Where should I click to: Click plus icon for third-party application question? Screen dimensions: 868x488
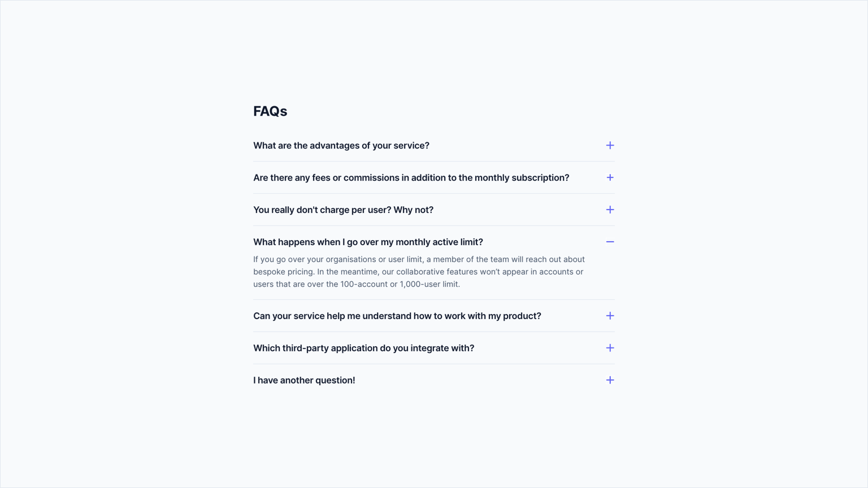tap(610, 348)
